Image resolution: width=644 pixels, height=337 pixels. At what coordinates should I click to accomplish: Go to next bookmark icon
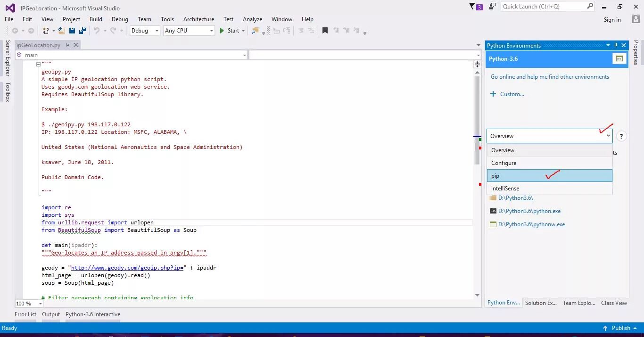coord(347,31)
